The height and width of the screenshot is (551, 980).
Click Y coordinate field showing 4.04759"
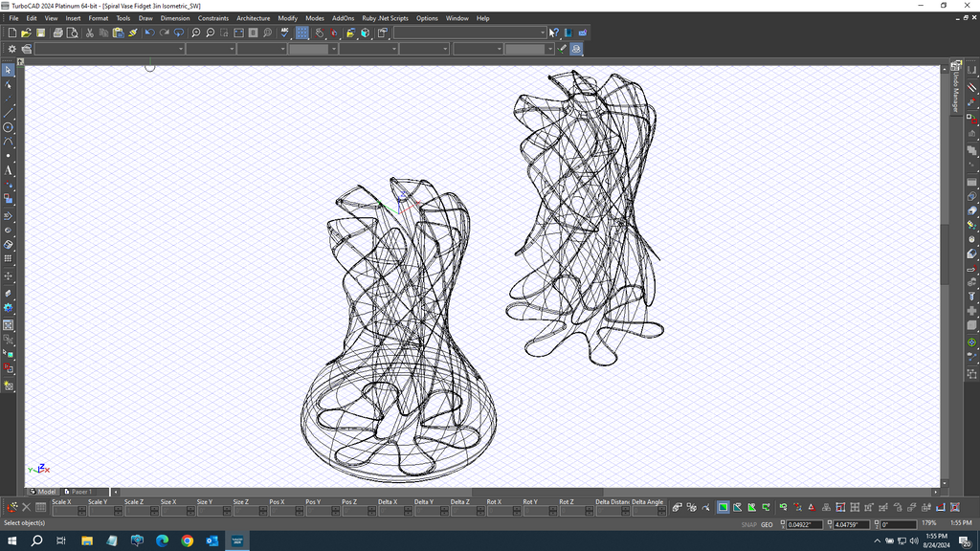click(851, 525)
